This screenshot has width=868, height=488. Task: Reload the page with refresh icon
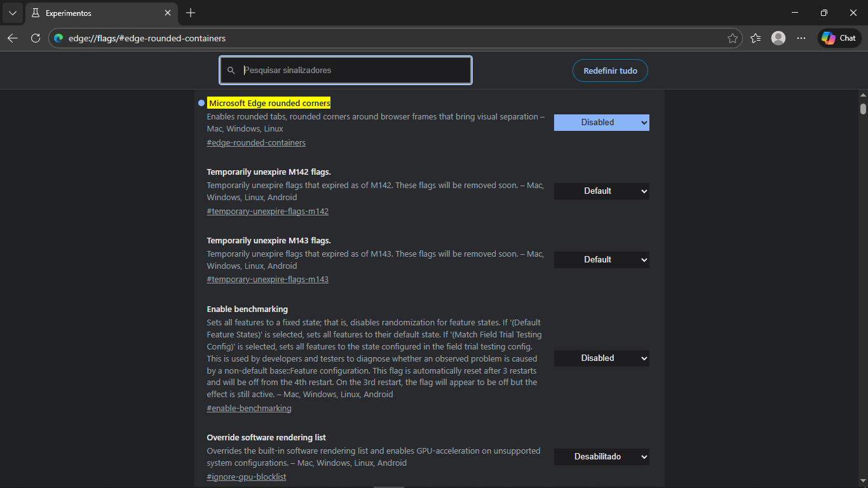(36, 38)
